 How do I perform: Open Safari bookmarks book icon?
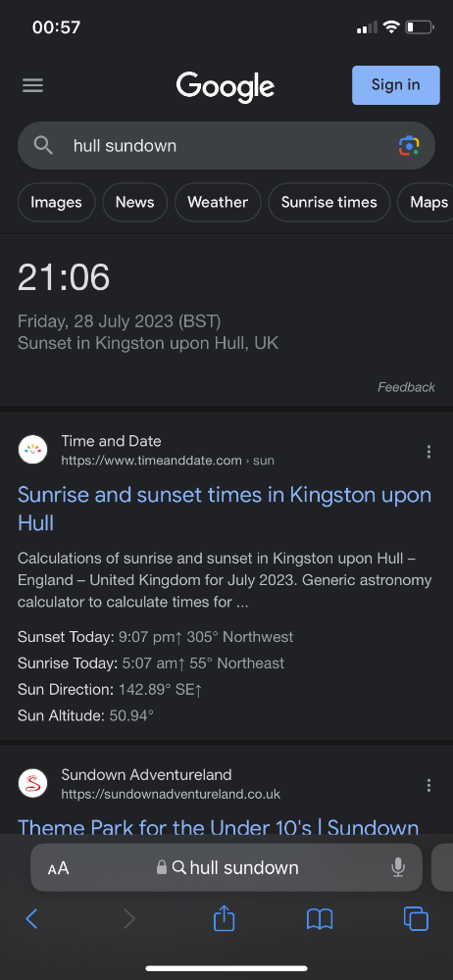tap(319, 919)
